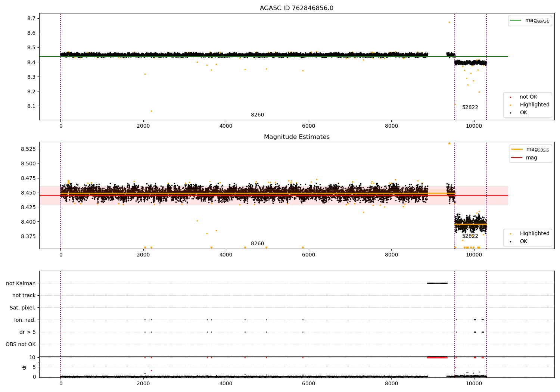
Task: Click the 8.525 y-axis tick label
Action: (x=28, y=149)
